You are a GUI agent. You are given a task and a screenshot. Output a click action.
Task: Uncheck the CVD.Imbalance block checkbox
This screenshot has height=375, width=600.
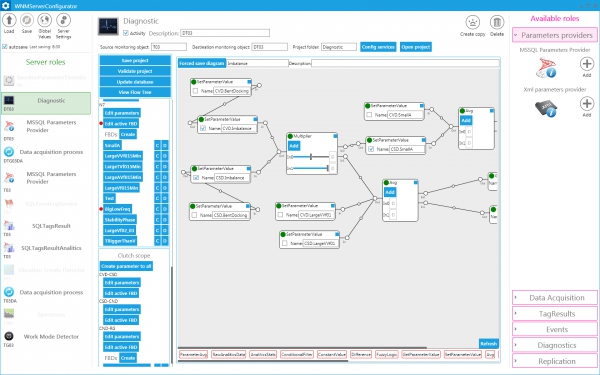[x=203, y=129]
